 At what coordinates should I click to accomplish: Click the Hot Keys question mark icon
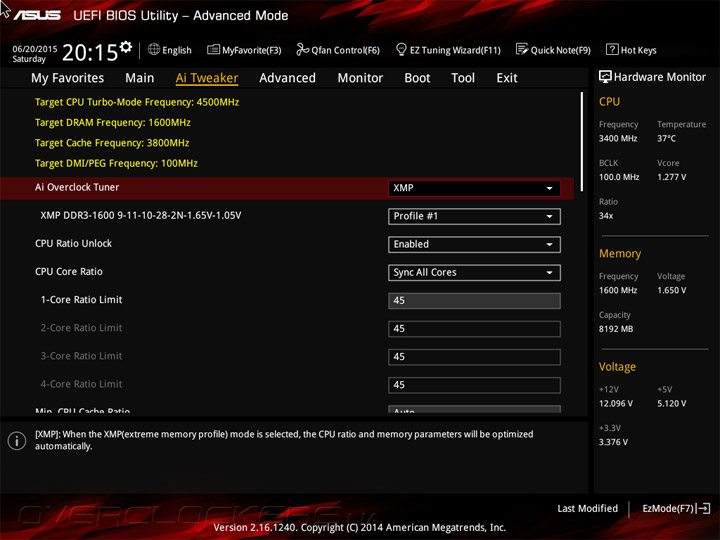pos(612,49)
